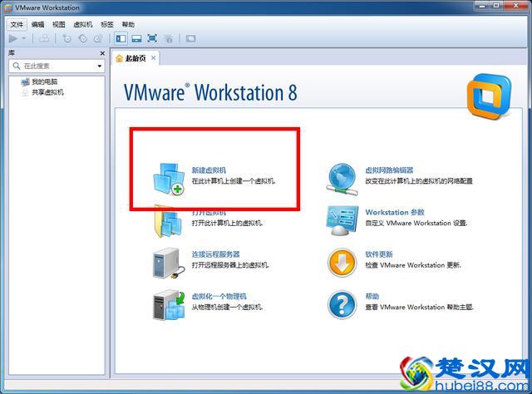Click the 虚拟化一个物理机 icon
Image resolution: width=532 pixels, height=394 pixels.
coord(169,305)
